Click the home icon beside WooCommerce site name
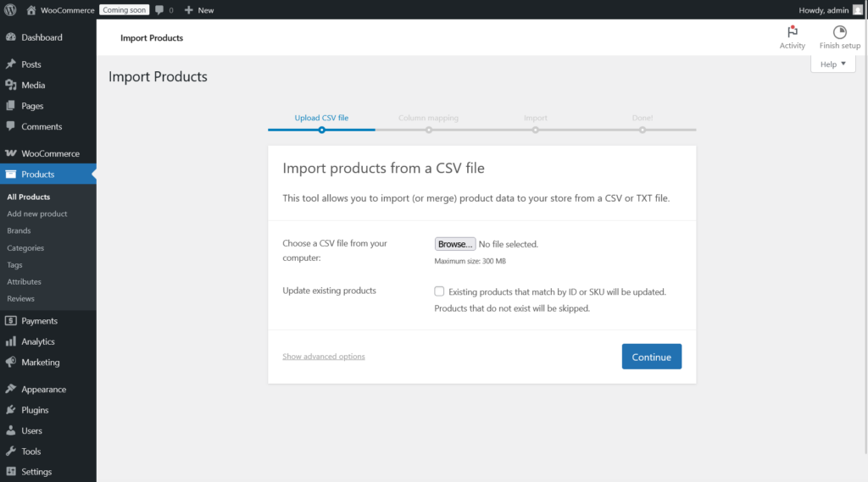The height and width of the screenshot is (482, 868). tap(31, 10)
